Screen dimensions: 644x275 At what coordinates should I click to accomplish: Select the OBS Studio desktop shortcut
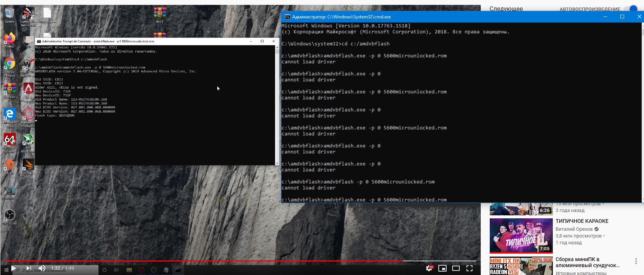coord(9,217)
